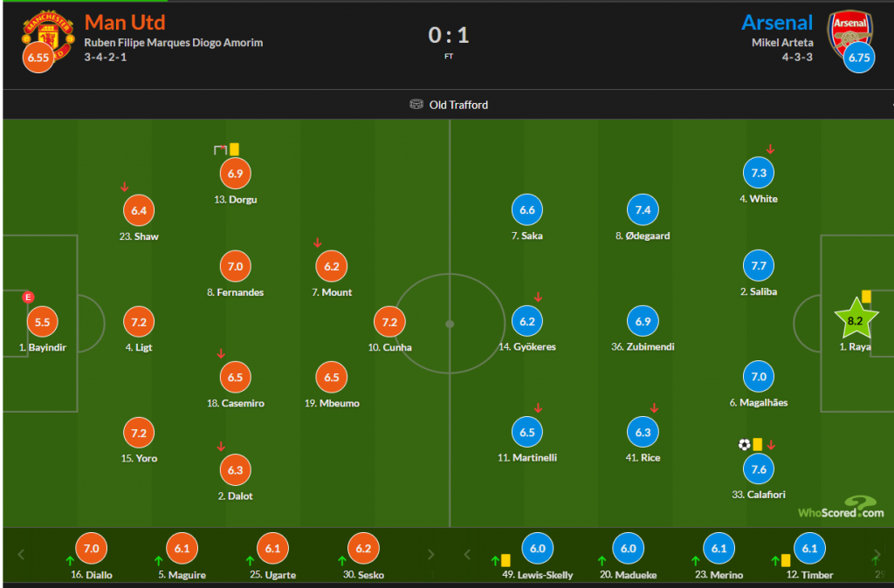Click the stadium icon beside Old Trafford
The height and width of the screenshot is (588, 894).
click(x=416, y=105)
